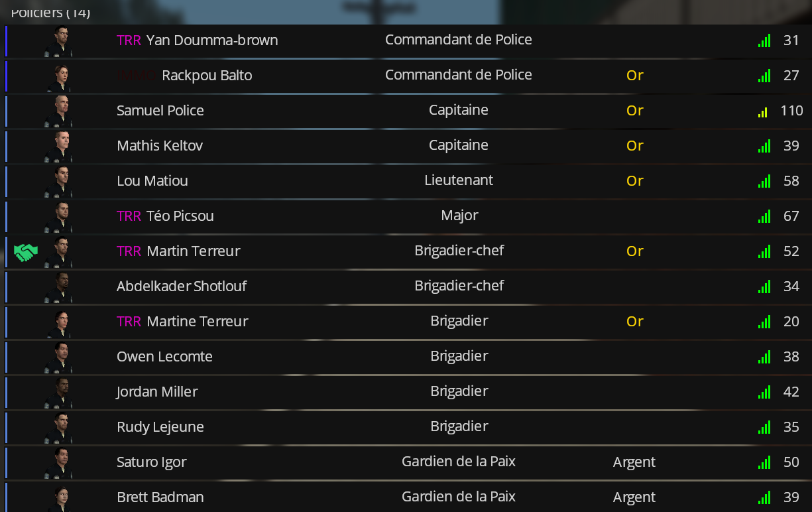Click the Policiers (14) group header
The height and width of the screenshot is (512, 812).
coord(50,12)
